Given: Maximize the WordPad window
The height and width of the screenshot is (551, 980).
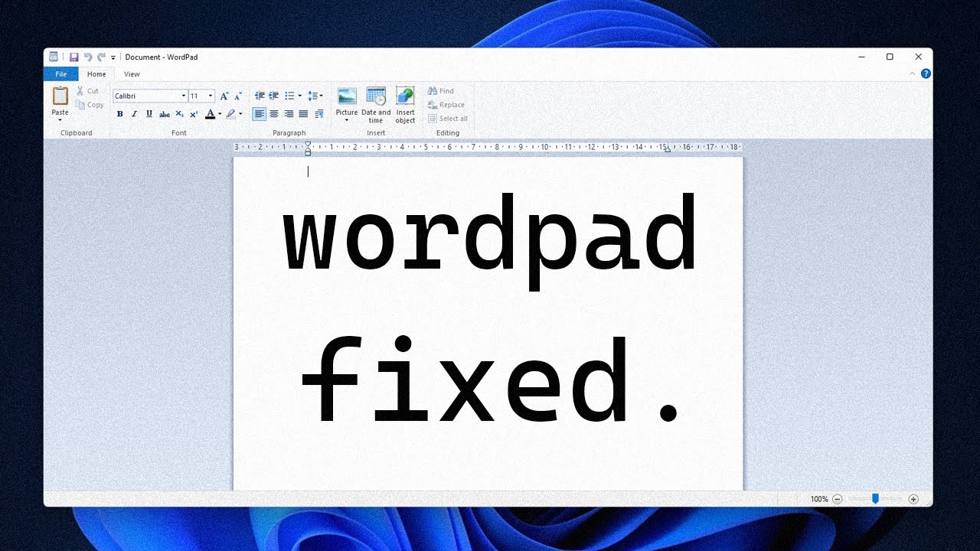Looking at the screenshot, I should click(x=890, y=57).
